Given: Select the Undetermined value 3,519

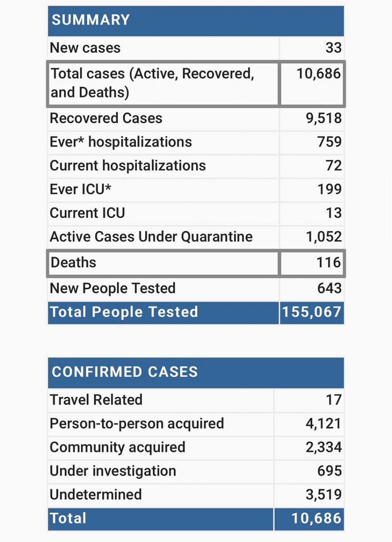Looking at the screenshot, I should 324,494.
